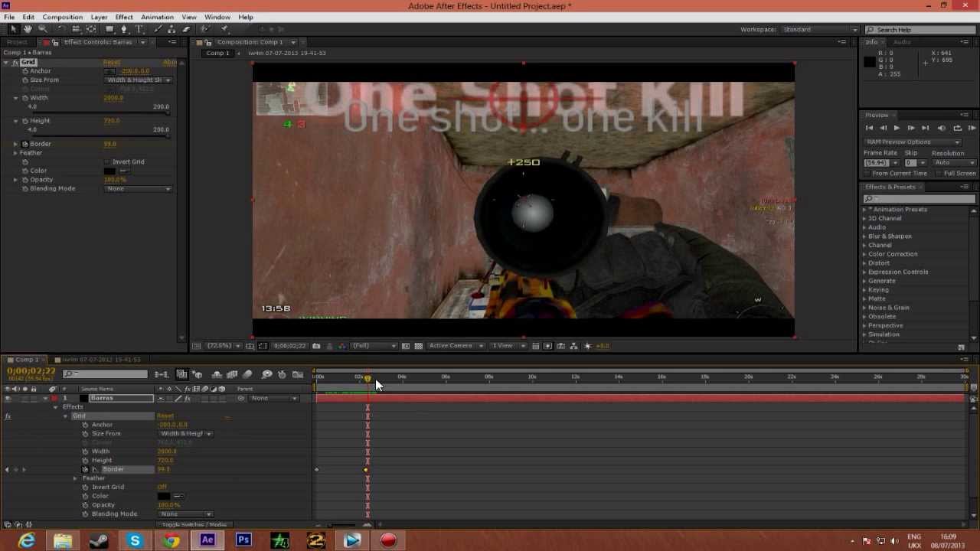Go to next Border keyframe

[x=24, y=469]
